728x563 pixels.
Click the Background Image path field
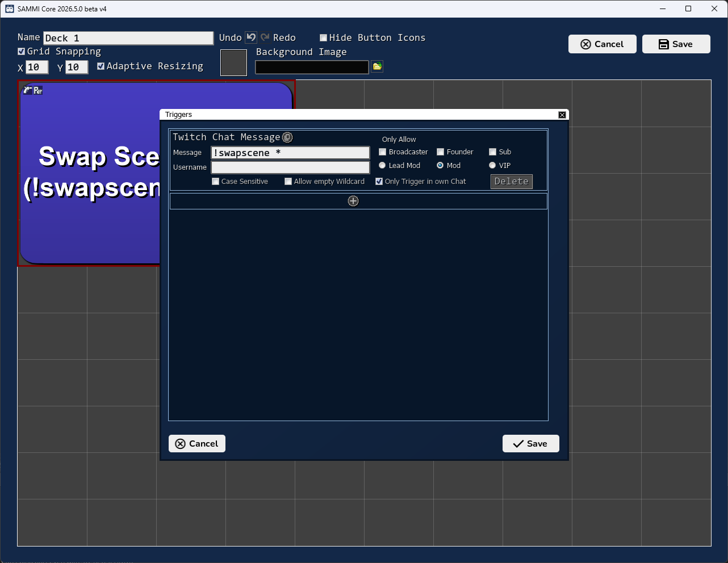click(312, 67)
